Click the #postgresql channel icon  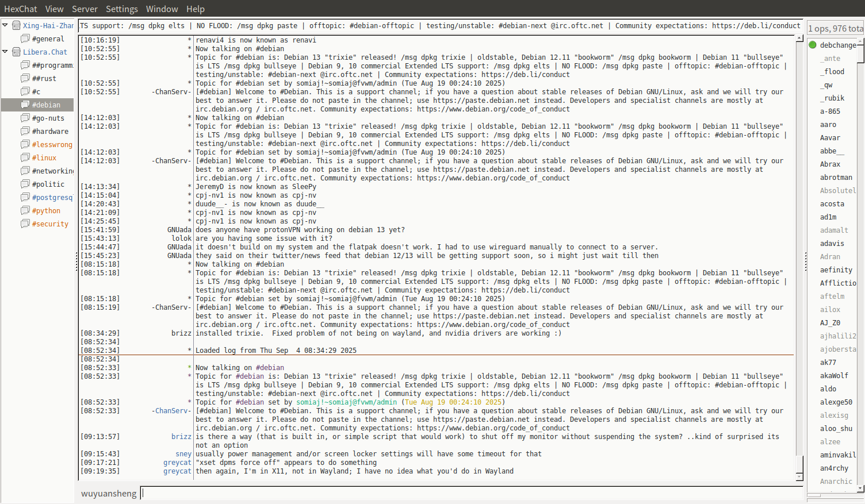point(25,197)
